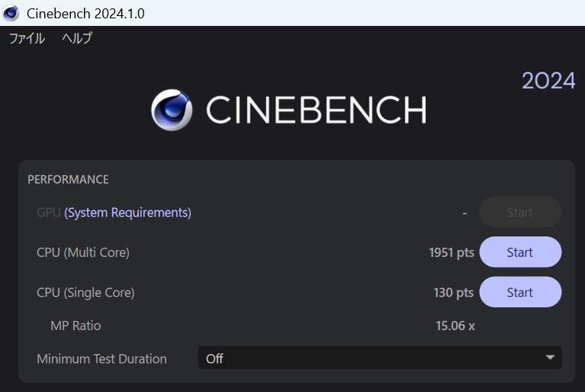Open the ヘルプ menu
The height and width of the screenshot is (392, 585).
point(77,38)
